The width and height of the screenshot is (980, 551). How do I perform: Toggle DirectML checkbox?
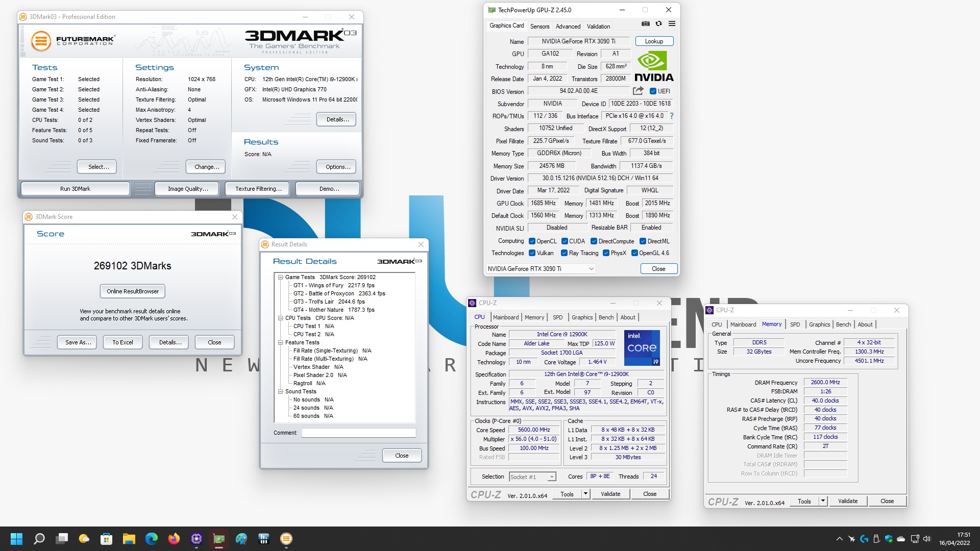tap(643, 241)
